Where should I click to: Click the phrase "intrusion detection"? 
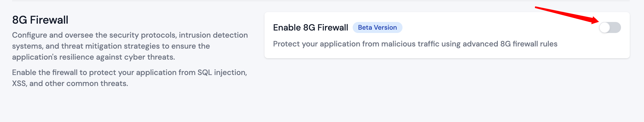(213, 35)
